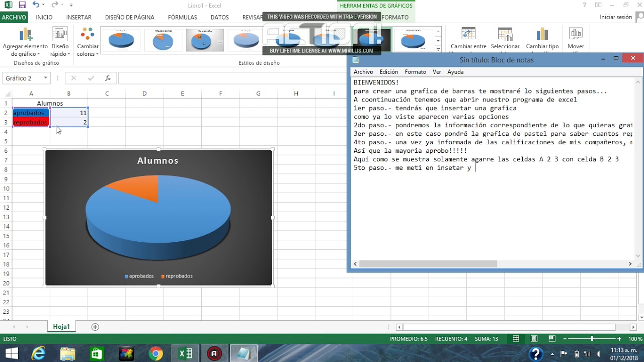The width and height of the screenshot is (644, 362).
Task: Click the Redo arrow in quick access toolbar
Action: click(x=54, y=5)
